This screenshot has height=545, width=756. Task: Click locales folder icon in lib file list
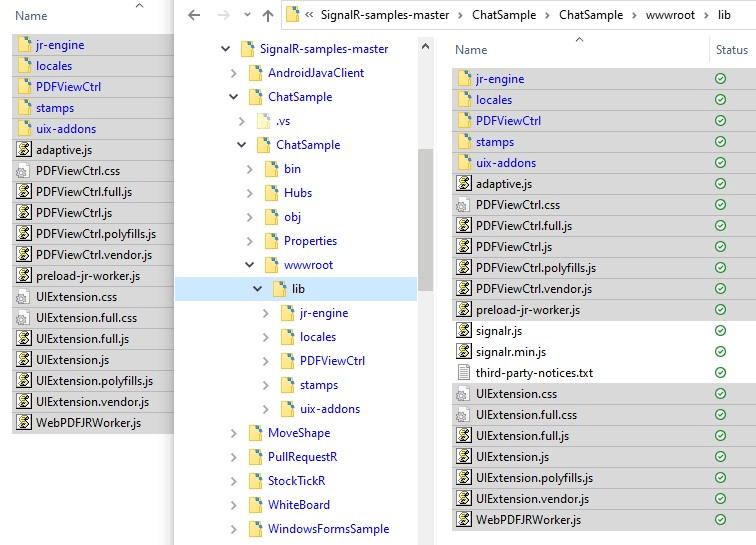pos(465,99)
